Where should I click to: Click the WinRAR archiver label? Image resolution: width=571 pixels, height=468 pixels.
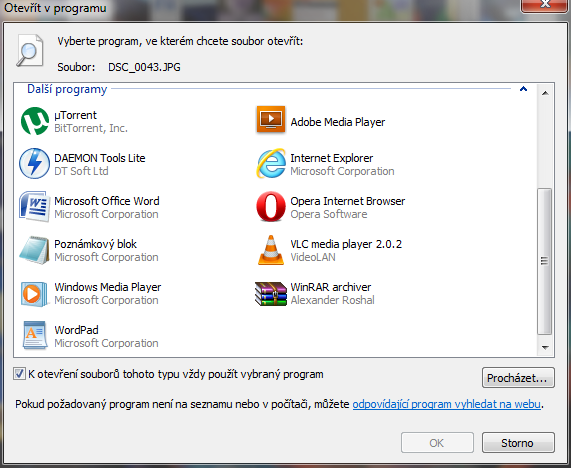[x=331, y=287]
